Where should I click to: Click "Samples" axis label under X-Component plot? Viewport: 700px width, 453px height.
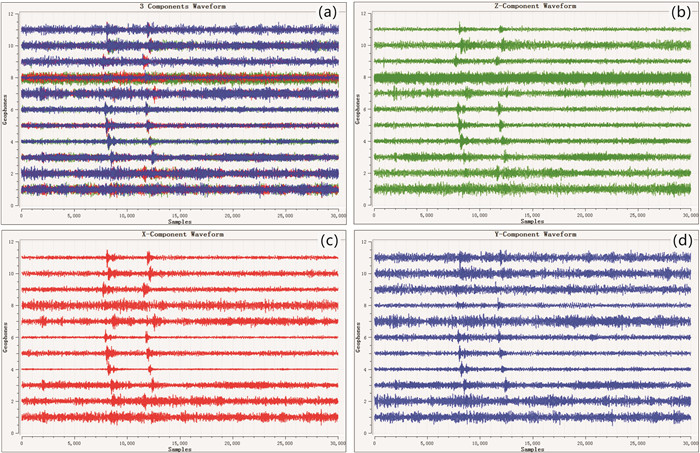[x=179, y=447]
